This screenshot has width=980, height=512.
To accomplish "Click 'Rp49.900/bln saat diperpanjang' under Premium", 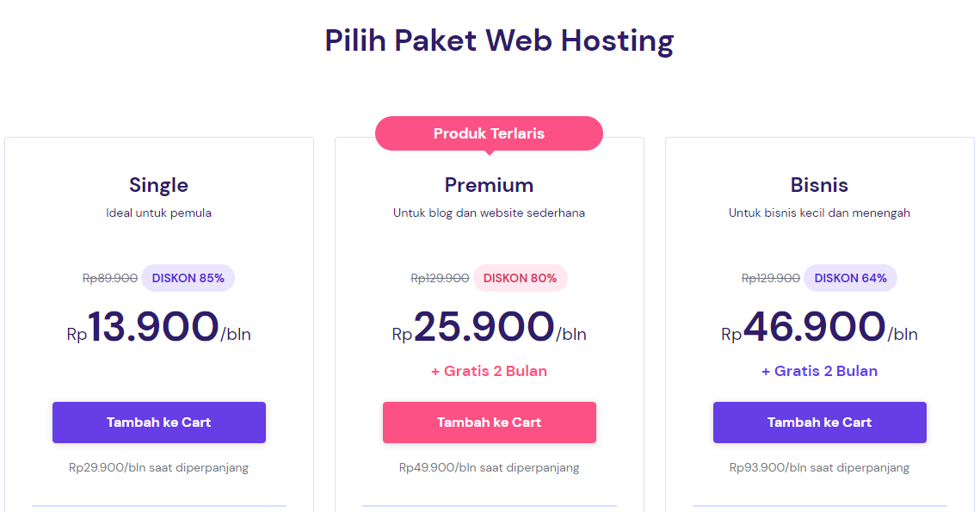I will [489, 467].
